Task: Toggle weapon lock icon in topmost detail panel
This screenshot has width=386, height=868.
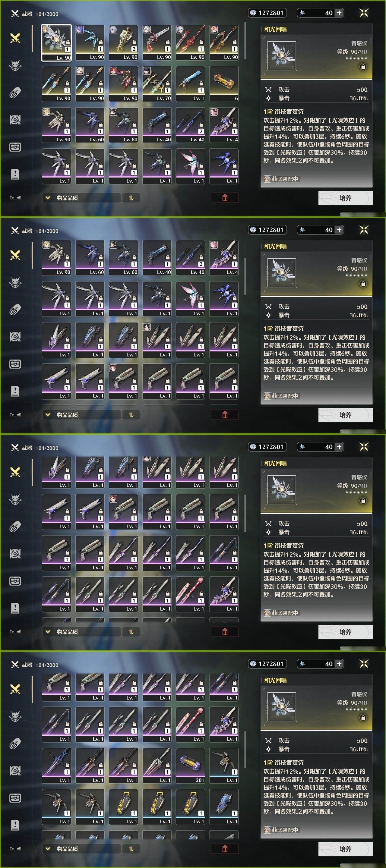Action: coord(363,67)
